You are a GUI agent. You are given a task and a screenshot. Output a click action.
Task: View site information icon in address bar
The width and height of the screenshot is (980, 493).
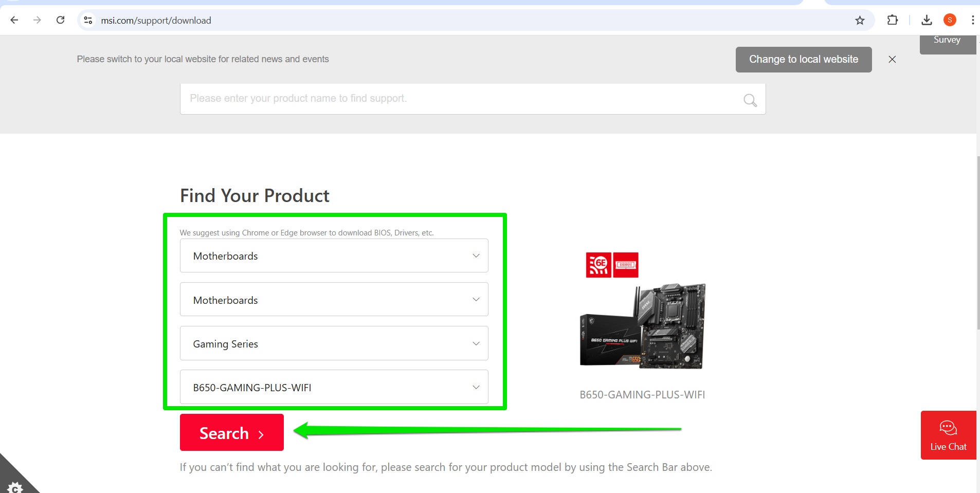tap(88, 20)
